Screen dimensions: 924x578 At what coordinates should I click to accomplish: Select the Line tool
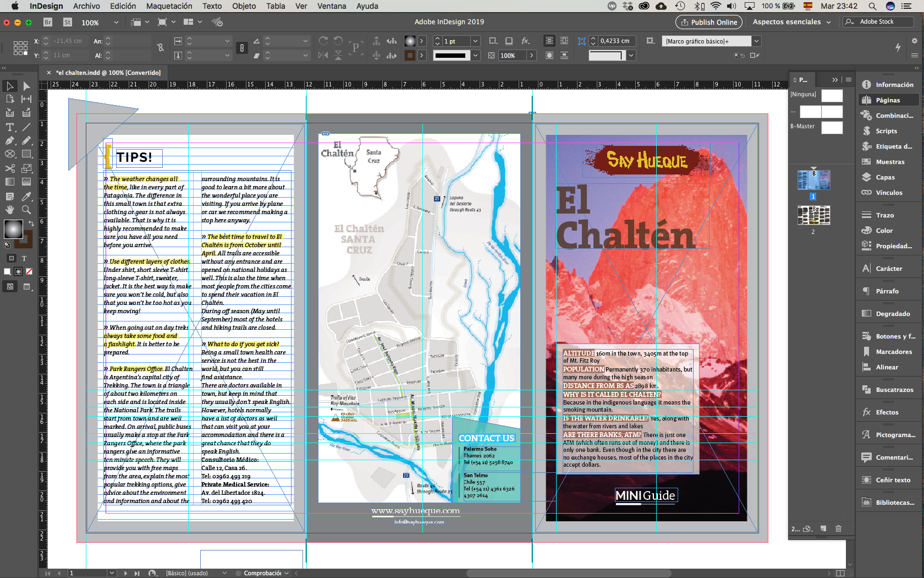coord(26,127)
